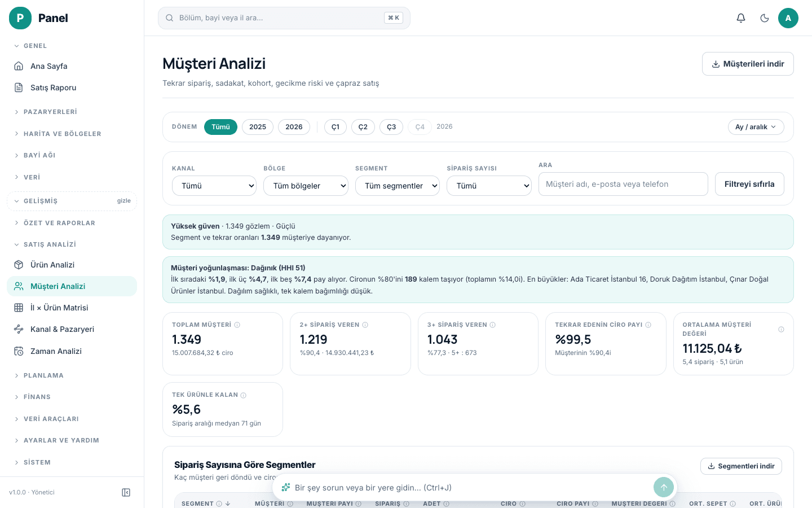Open the Ay / aralık dropdown
This screenshot has height=508, width=812.
pyautogui.click(x=756, y=127)
